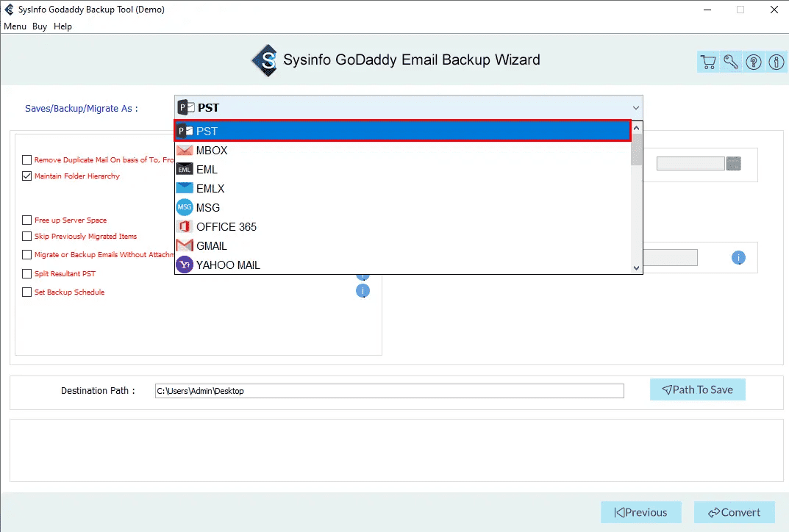Image resolution: width=789 pixels, height=532 pixels.
Task: Enable the Split Resultant PST checkbox
Action: (x=26, y=273)
